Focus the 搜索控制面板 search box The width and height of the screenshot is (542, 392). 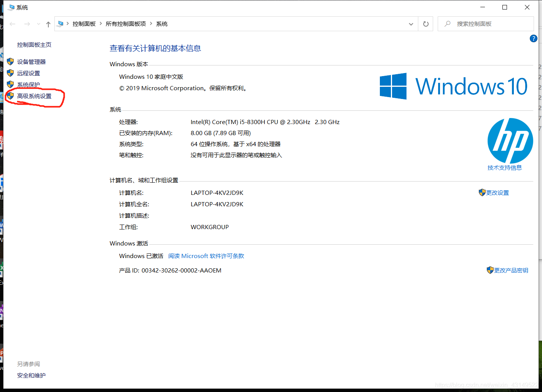(486, 24)
